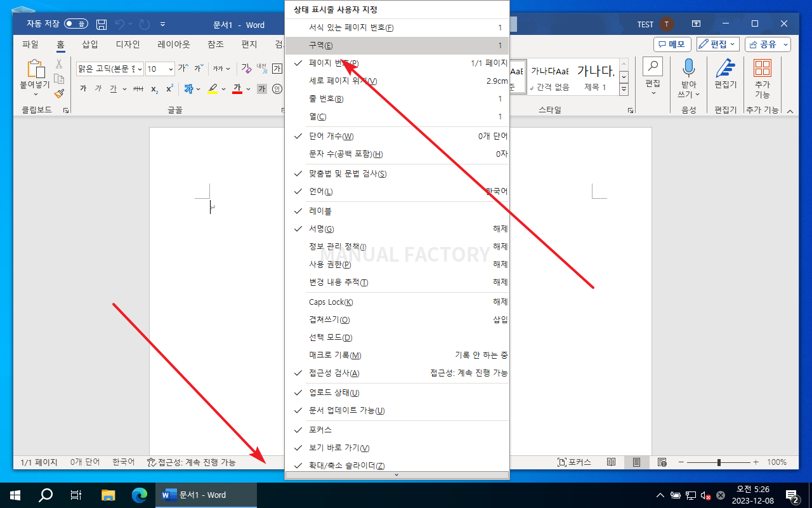812x508 pixels.
Task: Open Windows Start menu
Action: pyautogui.click(x=15, y=495)
